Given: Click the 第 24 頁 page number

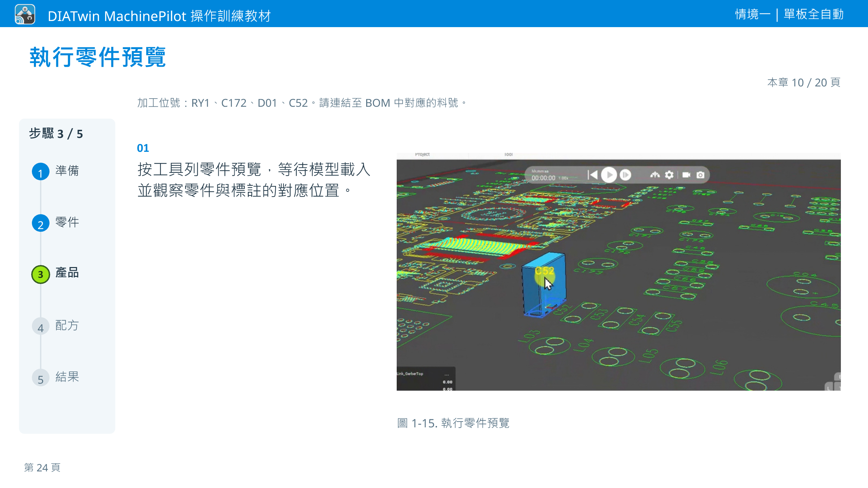Looking at the screenshot, I should pyautogui.click(x=42, y=467).
